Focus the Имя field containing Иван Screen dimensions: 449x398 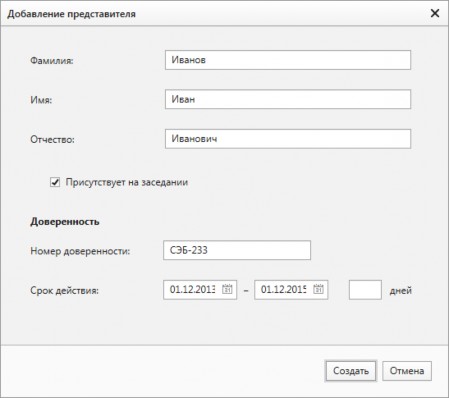pos(288,99)
